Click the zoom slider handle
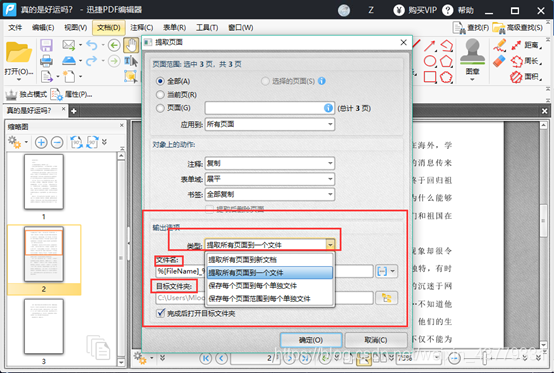 point(484,359)
